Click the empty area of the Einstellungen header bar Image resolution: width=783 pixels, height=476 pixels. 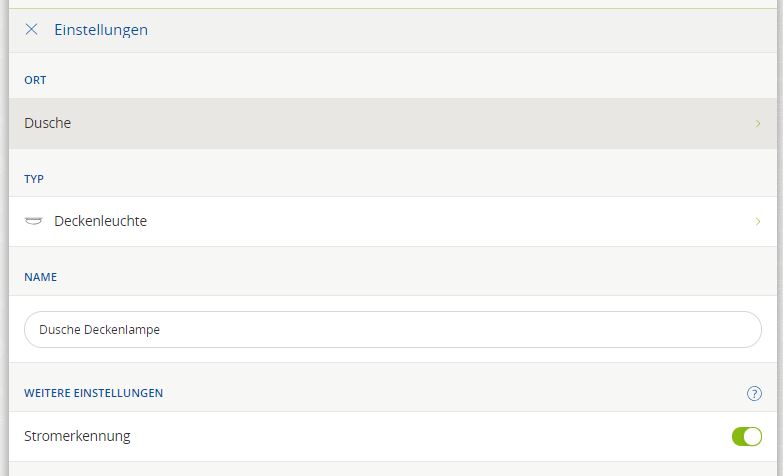(450, 30)
